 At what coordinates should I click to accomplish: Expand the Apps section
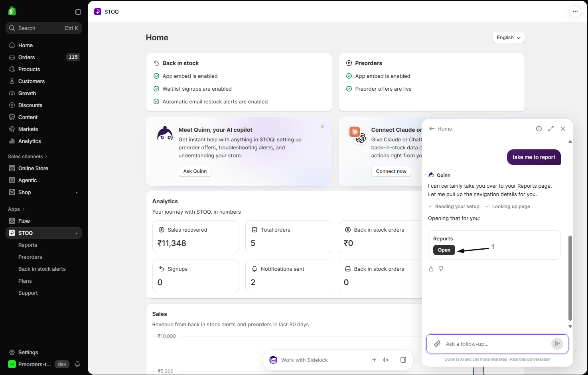16,209
